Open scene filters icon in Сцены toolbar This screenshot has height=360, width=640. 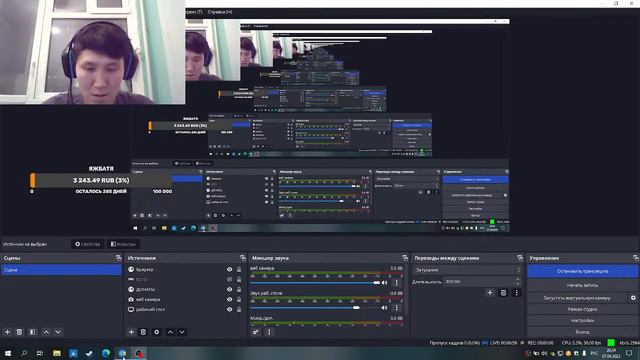(x=33, y=332)
